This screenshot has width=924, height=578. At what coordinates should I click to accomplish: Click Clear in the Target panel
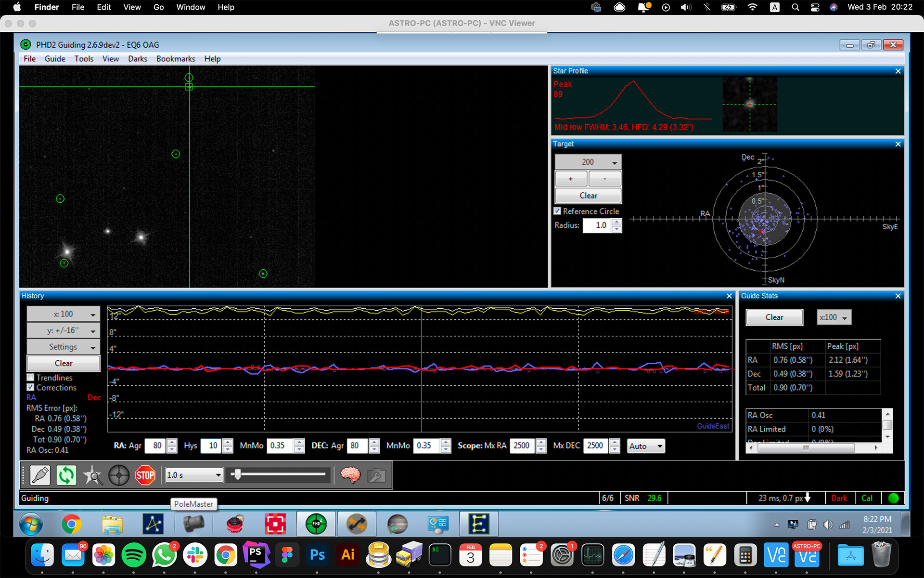click(x=588, y=196)
